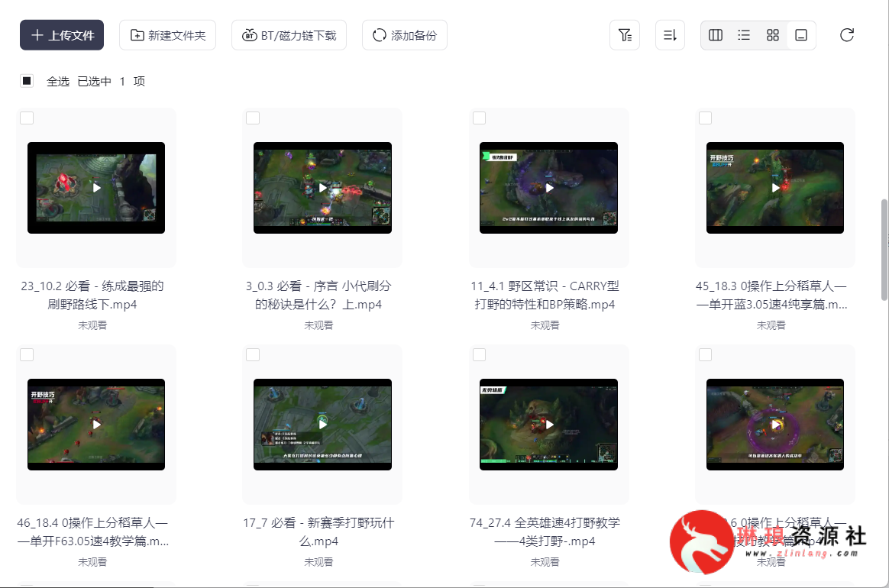Click the 添加备份 backup button
Screen dimensions: 889x588
pos(405,35)
